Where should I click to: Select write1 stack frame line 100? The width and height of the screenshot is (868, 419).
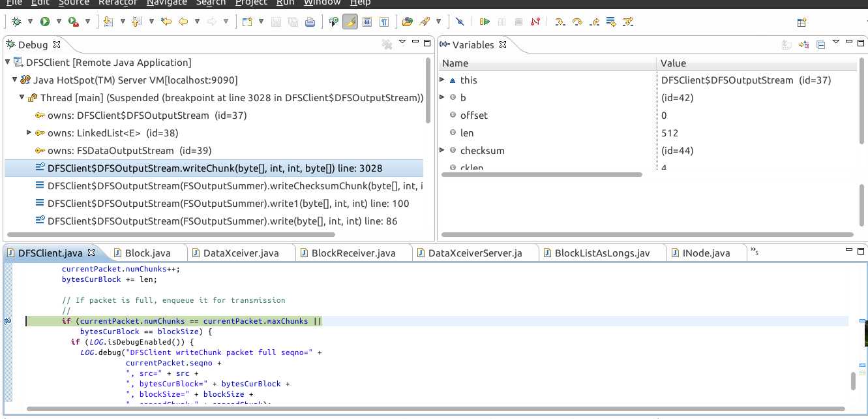213,203
